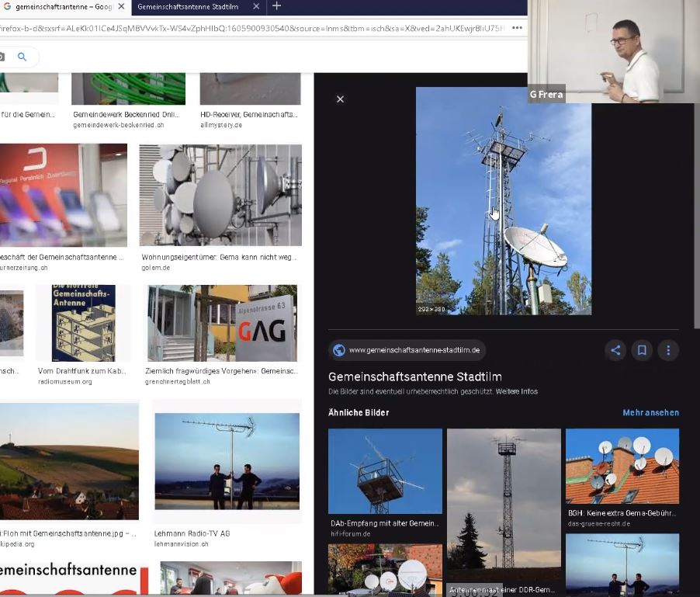Open the Floh village landscape image
The height and width of the screenshot is (597, 700).
[69, 461]
